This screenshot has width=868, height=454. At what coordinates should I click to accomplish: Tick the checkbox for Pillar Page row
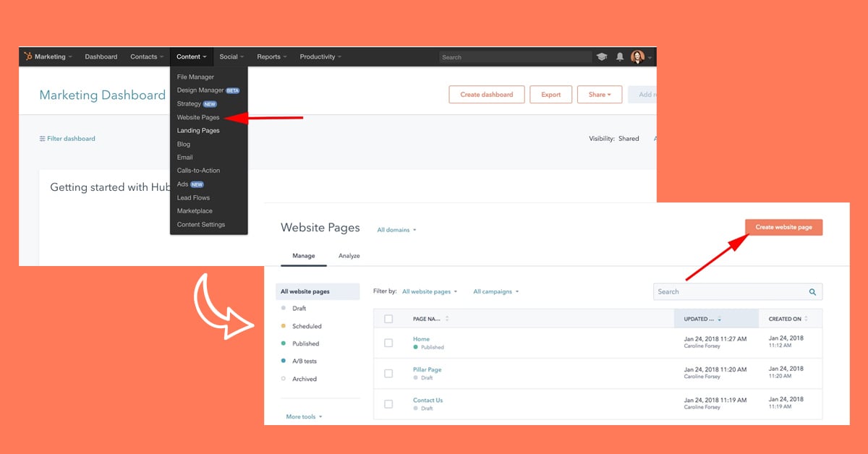click(x=388, y=373)
